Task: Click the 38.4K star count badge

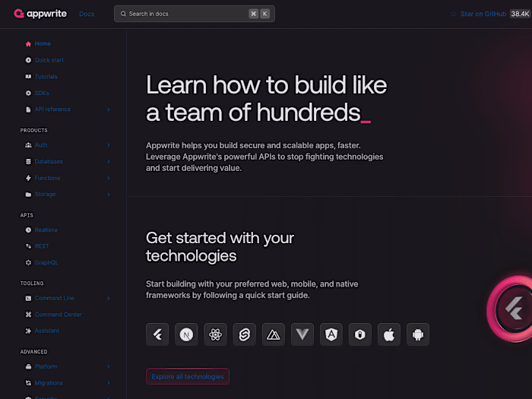Action: 520,14
